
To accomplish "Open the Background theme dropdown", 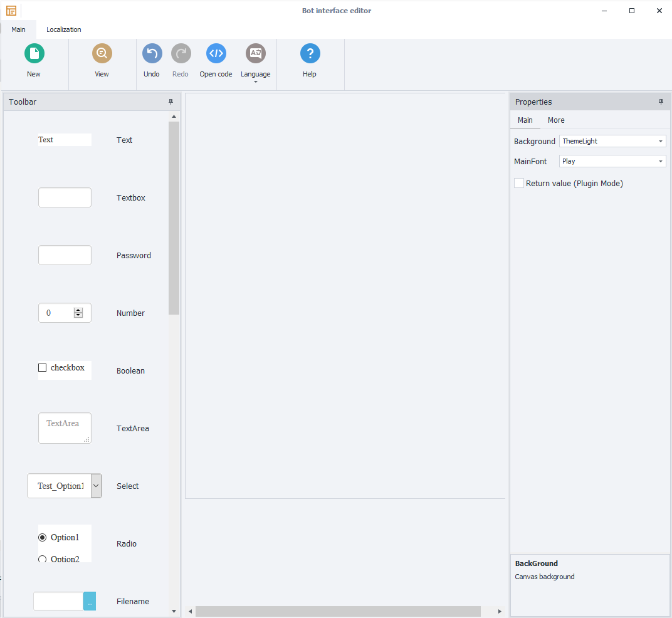I will coord(659,141).
